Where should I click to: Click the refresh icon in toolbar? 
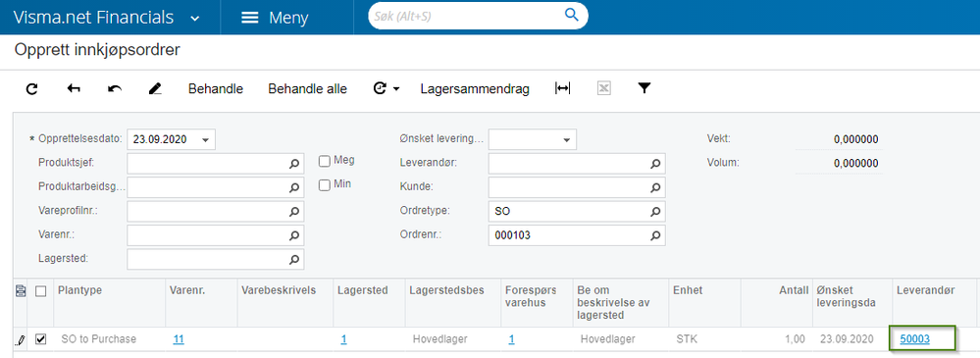(x=31, y=89)
